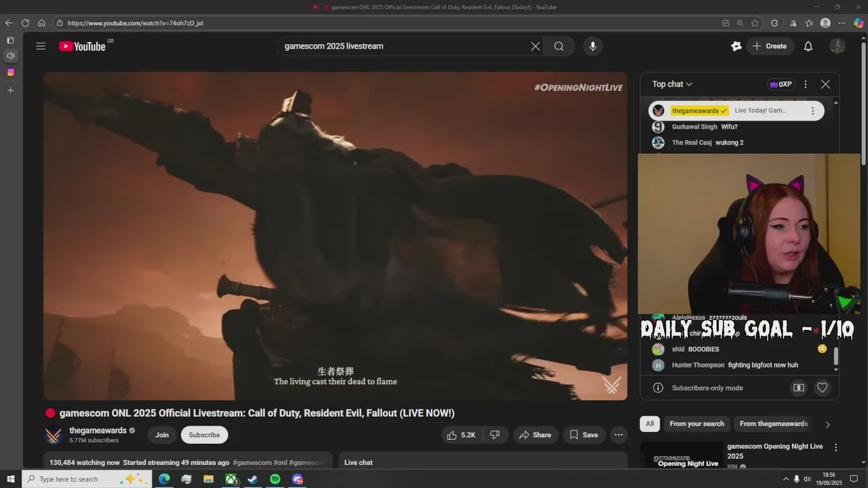Image resolution: width=868 pixels, height=488 pixels.
Task: Open the sparkle badge icon beside Create
Action: pos(736,46)
